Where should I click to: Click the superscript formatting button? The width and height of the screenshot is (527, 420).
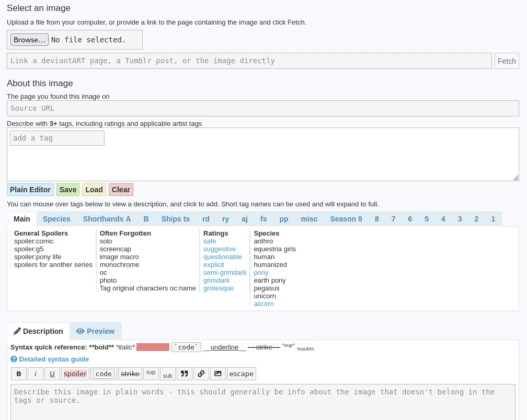(151, 374)
